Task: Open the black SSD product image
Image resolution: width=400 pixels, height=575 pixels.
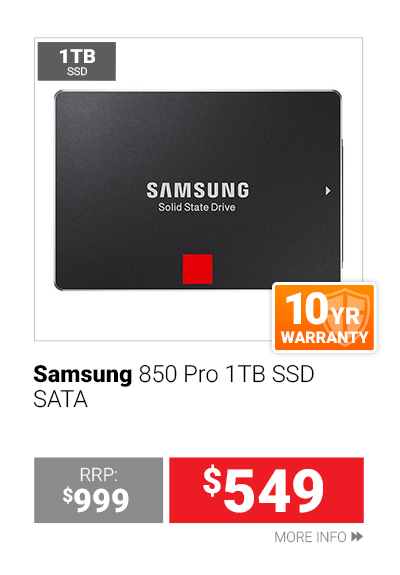Action: [198, 190]
